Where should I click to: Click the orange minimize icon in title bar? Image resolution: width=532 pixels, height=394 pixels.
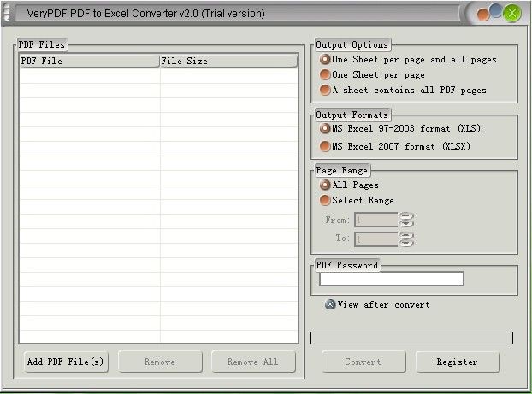(x=482, y=15)
